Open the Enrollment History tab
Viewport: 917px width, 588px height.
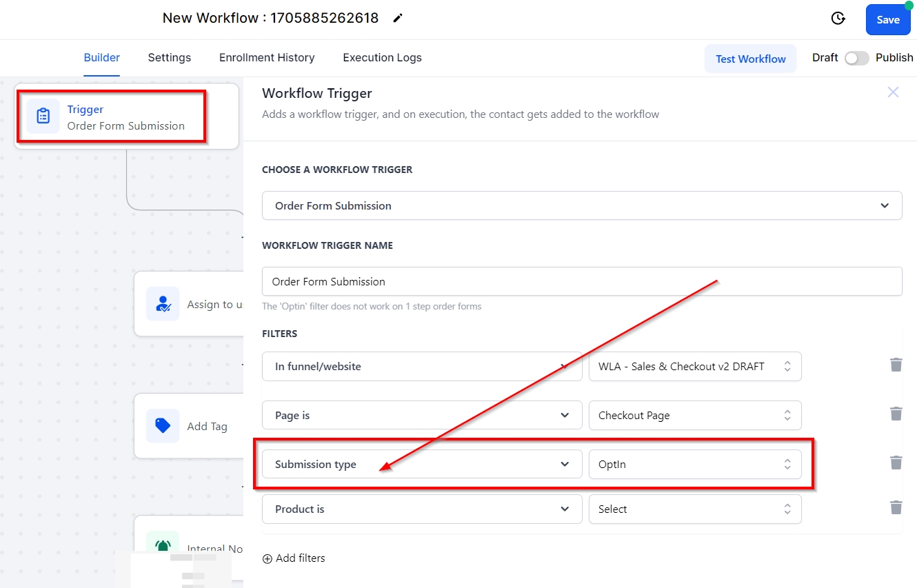tap(267, 58)
